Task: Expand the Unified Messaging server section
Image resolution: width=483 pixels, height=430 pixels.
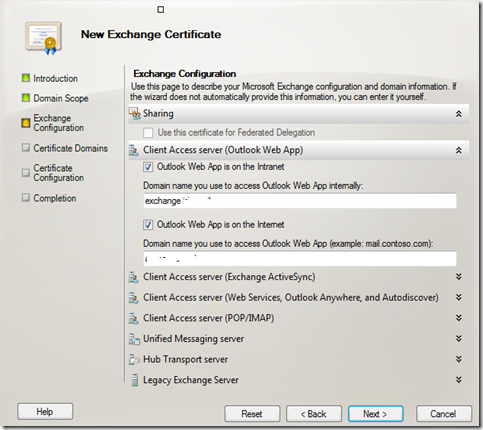Action: (459, 339)
